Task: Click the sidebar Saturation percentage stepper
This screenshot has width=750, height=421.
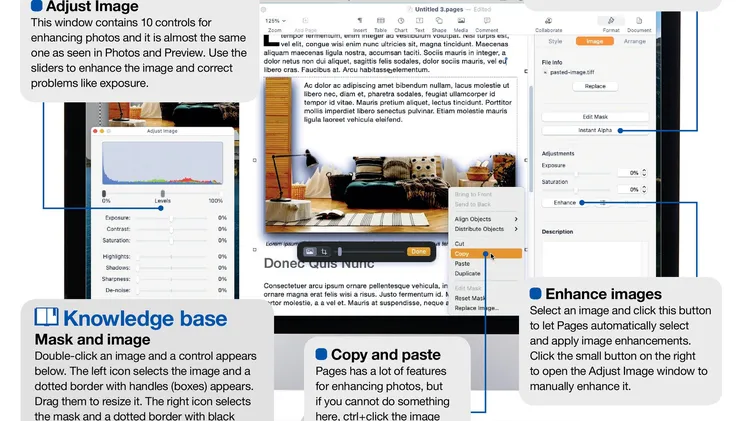Action: (644, 189)
